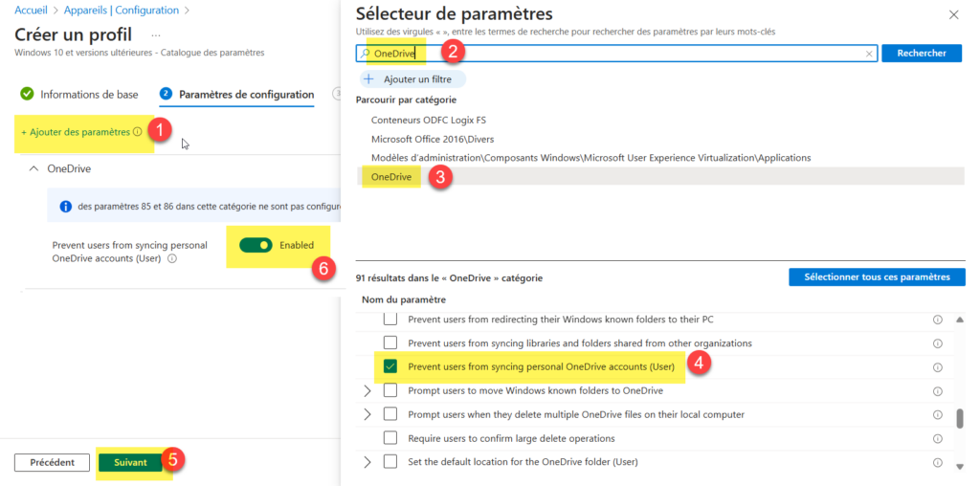Click the Parcourir par catégorie heading
This screenshot has height=486, width=980.
click(x=406, y=99)
